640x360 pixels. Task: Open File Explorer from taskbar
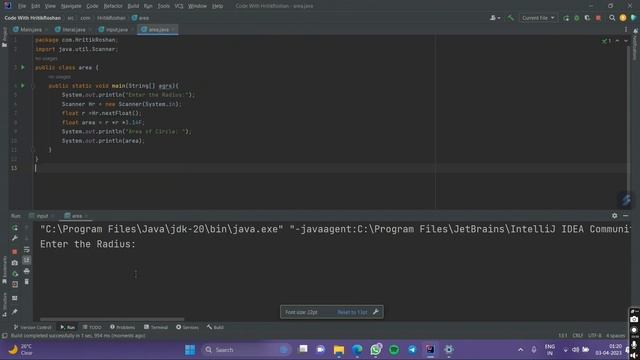pyautogui.click(x=339, y=350)
